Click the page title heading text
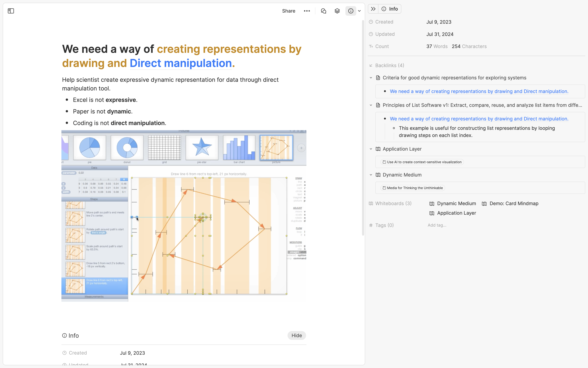 point(182,56)
